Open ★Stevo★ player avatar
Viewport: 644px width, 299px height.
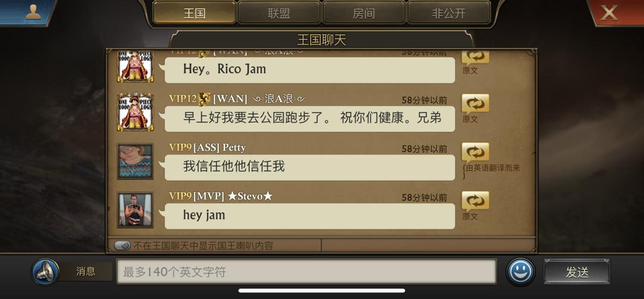(x=135, y=210)
